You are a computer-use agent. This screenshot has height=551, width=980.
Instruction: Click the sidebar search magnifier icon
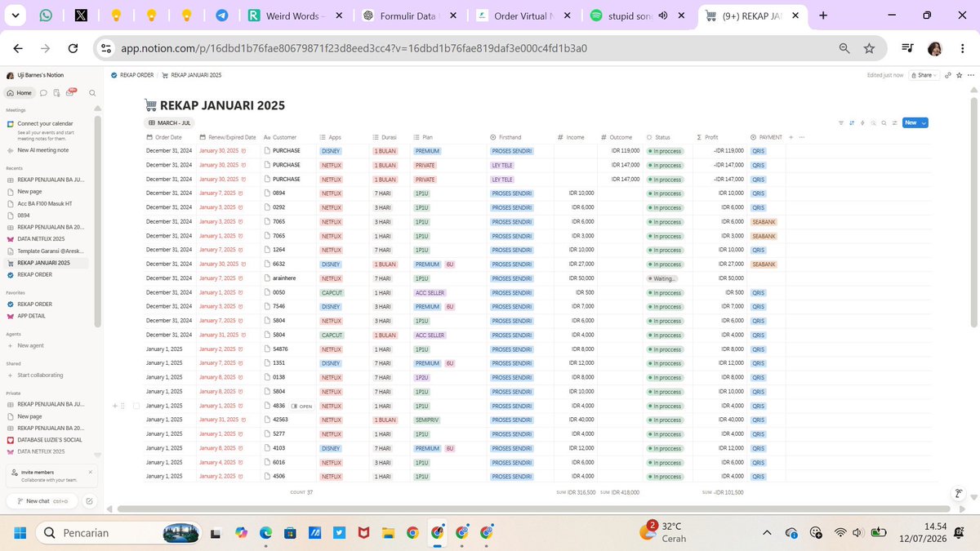click(92, 93)
